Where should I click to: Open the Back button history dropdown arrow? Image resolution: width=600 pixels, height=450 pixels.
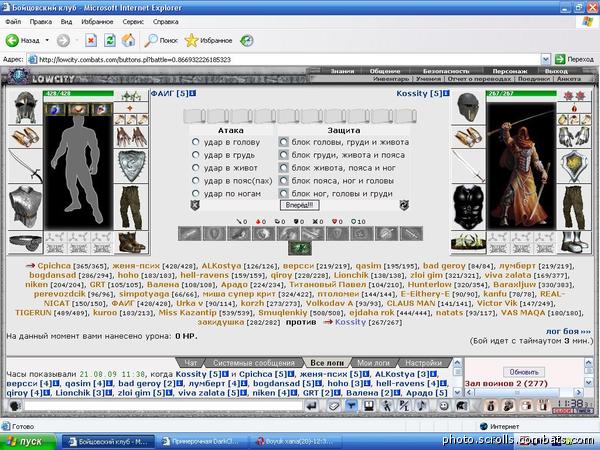tap(47, 40)
